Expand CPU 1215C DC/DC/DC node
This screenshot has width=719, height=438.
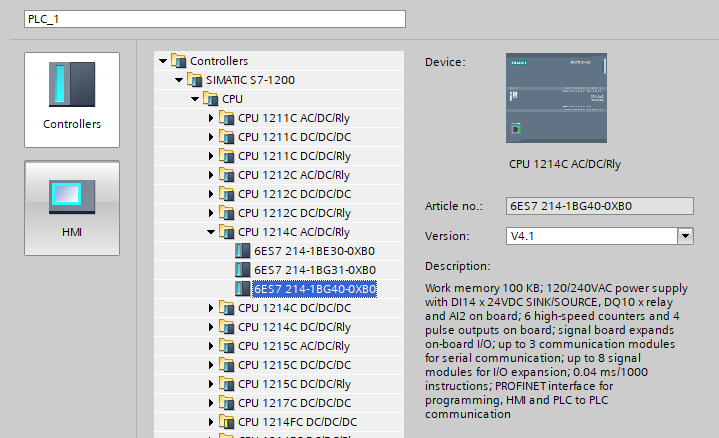(x=211, y=365)
